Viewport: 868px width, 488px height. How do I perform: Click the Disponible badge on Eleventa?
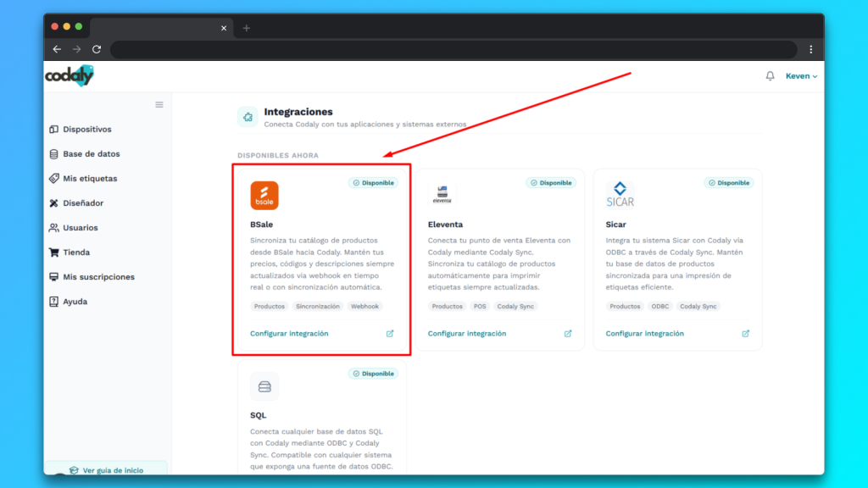coord(551,183)
